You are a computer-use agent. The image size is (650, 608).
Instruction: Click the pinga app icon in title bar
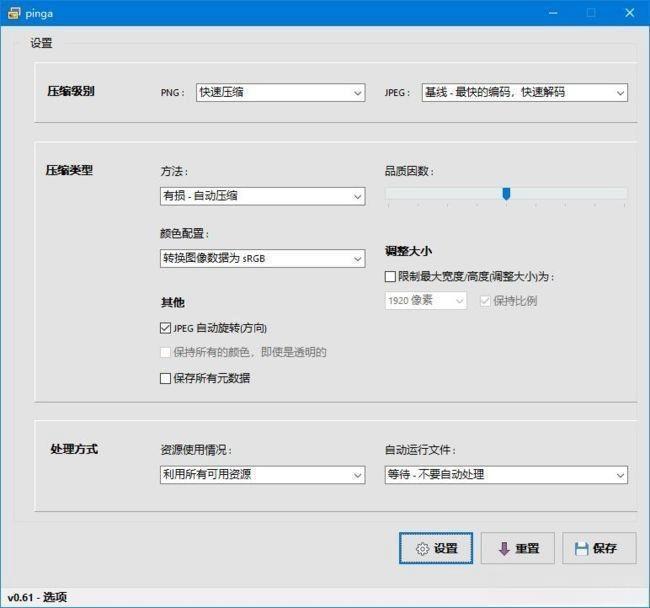click(x=14, y=12)
